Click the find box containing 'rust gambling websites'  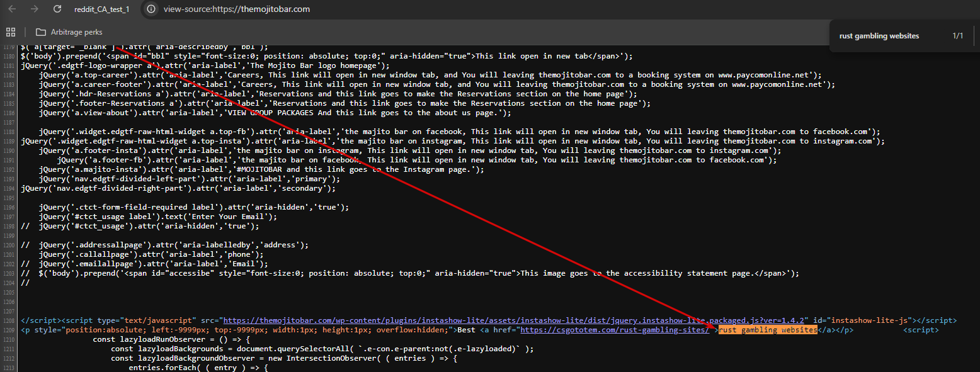coord(879,36)
